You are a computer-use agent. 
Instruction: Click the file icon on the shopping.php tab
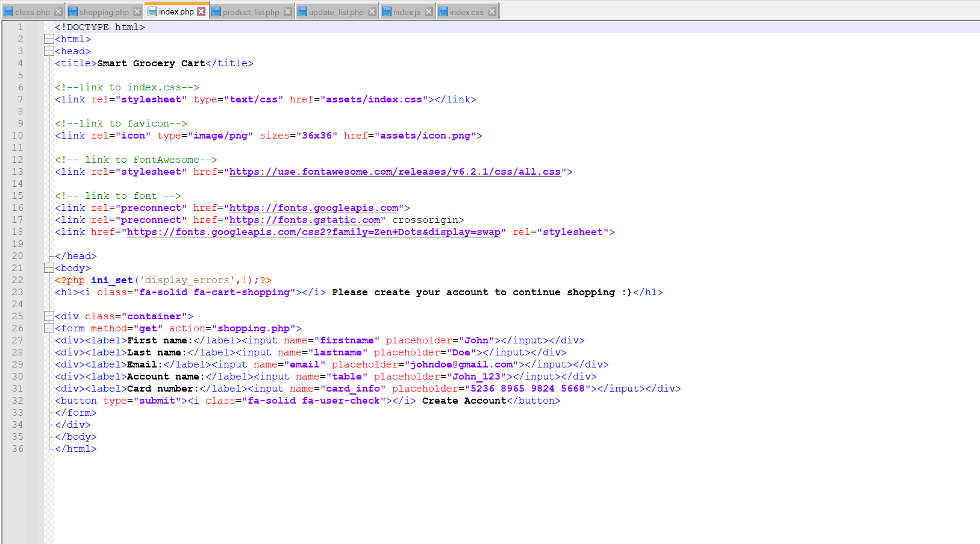pyautogui.click(x=73, y=11)
